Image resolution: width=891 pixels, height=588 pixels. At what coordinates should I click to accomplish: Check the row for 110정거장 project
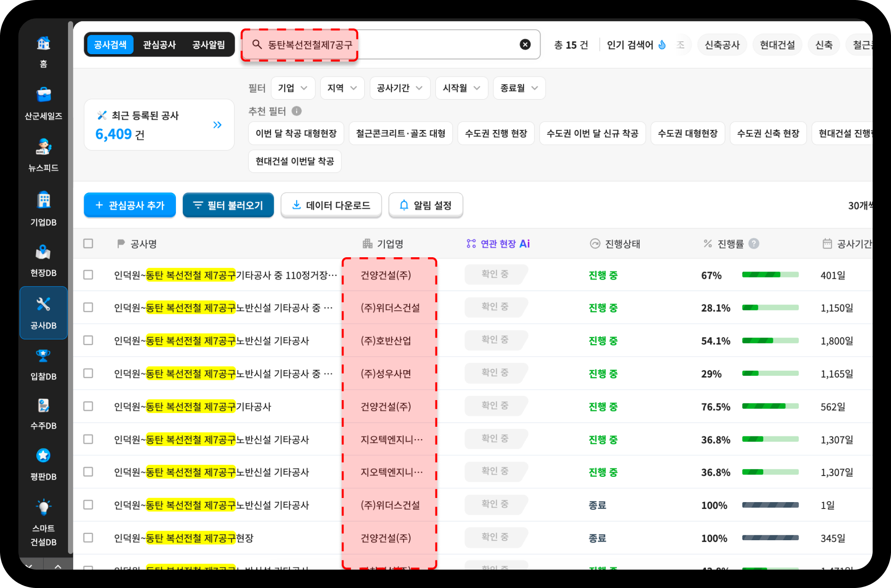click(88, 275)
